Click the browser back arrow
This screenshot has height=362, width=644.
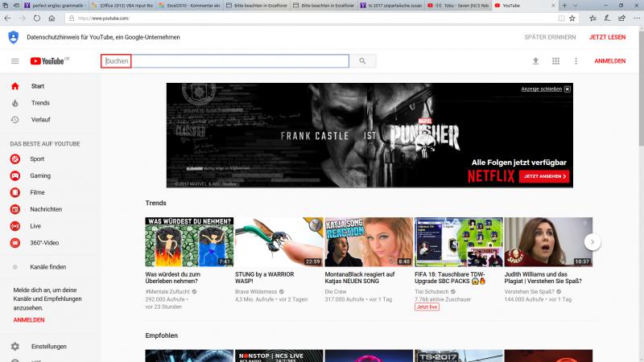coord(7,18)
